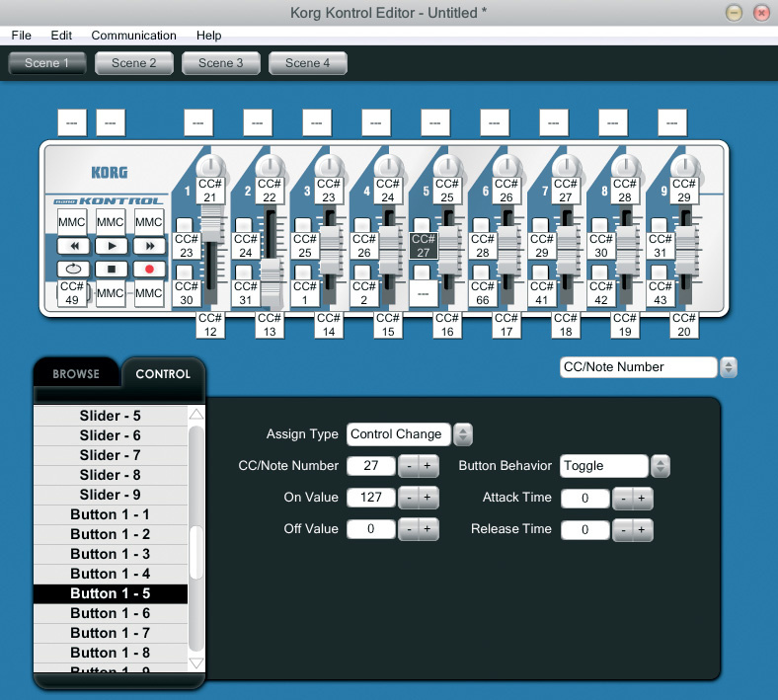Switch to Scene 4
Screen dimensions: 778x700
coord(308,63)
